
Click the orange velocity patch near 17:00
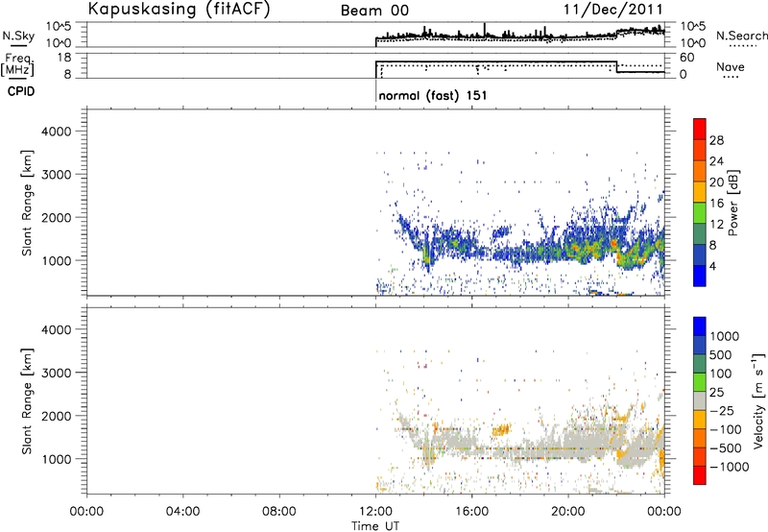tap(500, 430)
